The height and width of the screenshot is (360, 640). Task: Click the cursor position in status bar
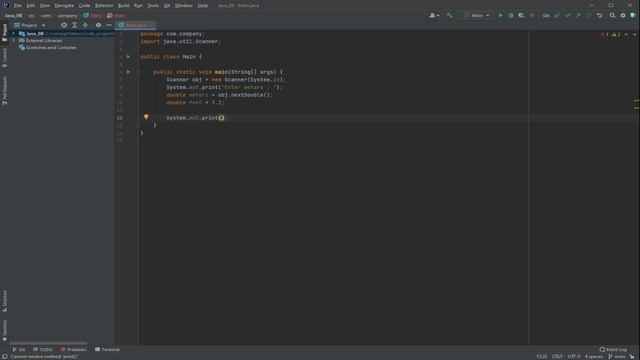coord(542,356)
